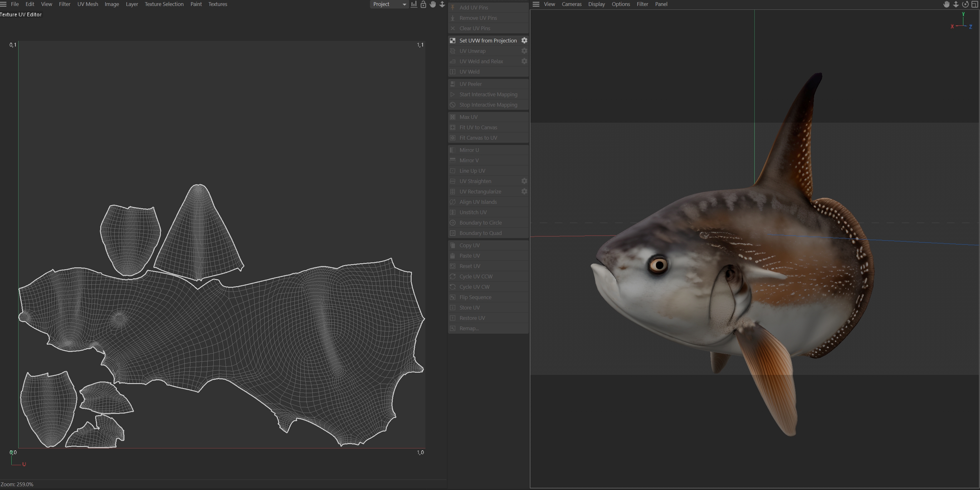Click the zoom arrows icon in UV editor
This screenshot has width=980, height=490.
(442, 4)
